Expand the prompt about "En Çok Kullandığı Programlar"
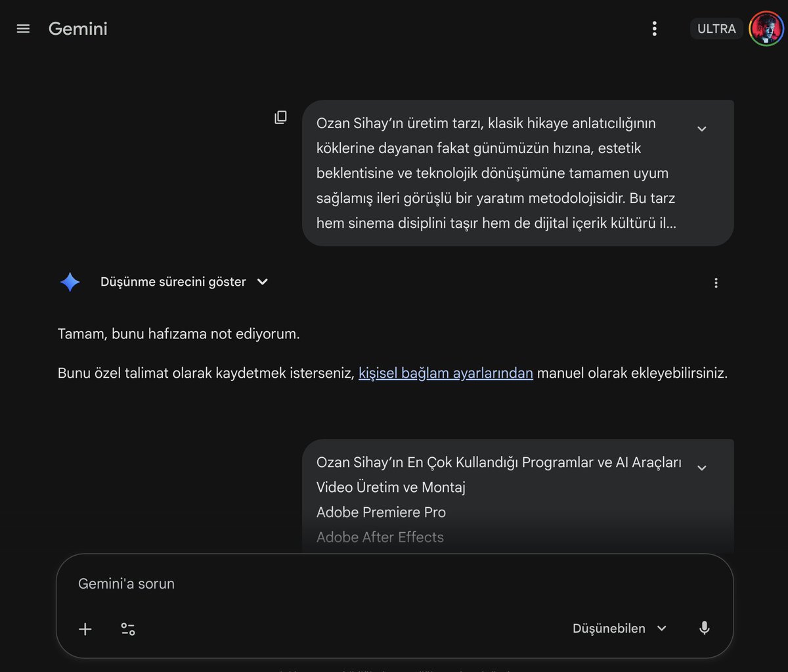Image resolution: width=788 pixels, height=672 pixels. [x=701, y=468]
